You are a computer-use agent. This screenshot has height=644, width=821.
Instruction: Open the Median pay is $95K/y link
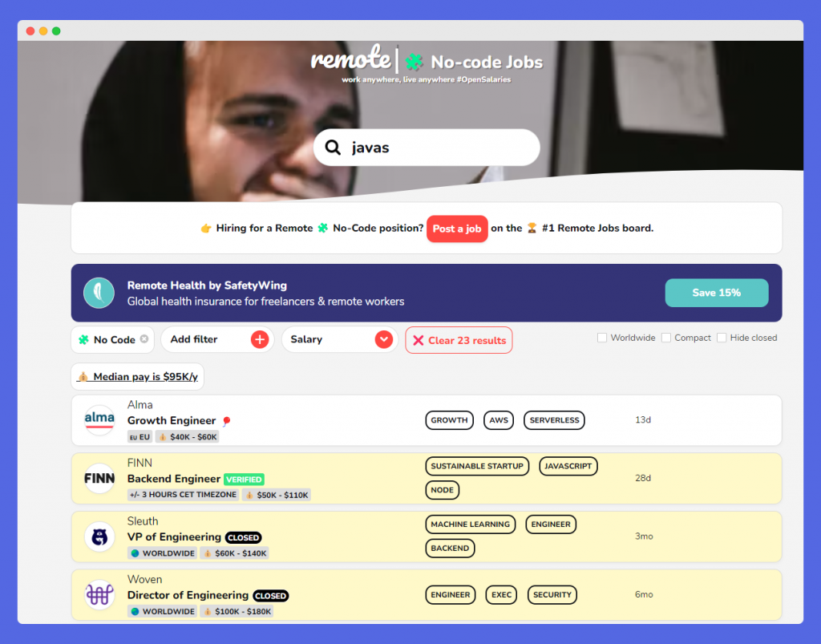pyautogui.click(x=137, y=376)
